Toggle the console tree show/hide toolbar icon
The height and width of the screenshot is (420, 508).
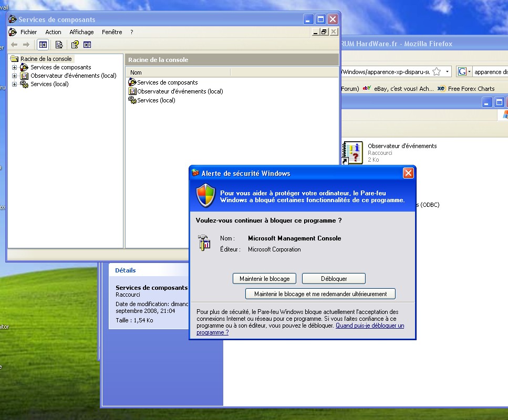(x=43, y=45)
